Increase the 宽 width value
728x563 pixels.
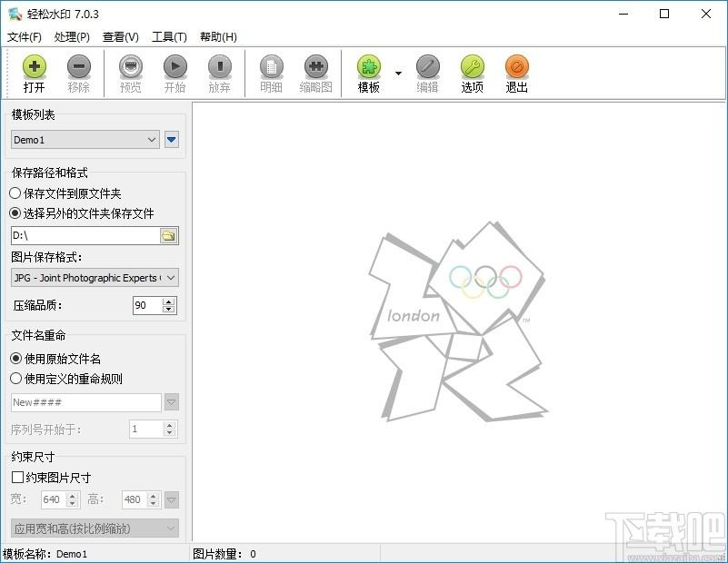point(73,496)
